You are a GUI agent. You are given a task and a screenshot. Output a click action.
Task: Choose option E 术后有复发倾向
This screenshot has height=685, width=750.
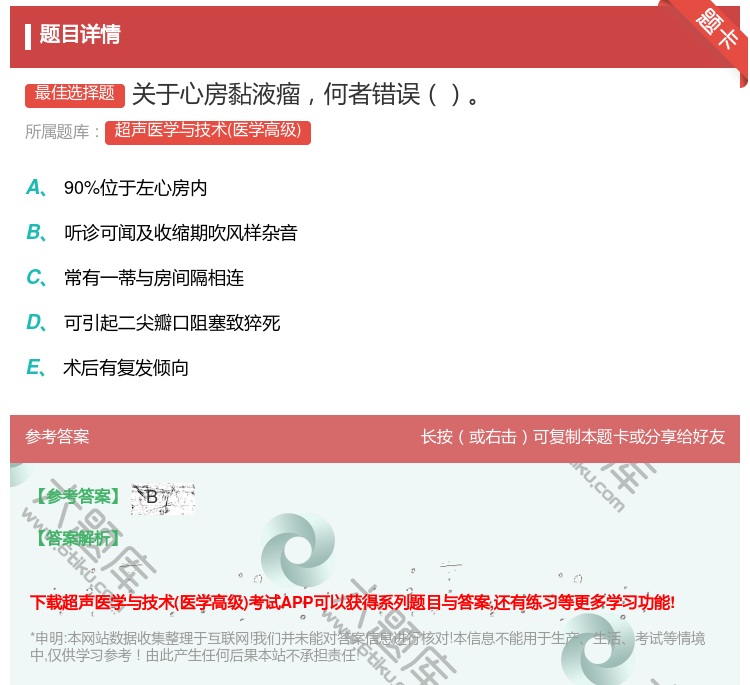pos(107,368)
